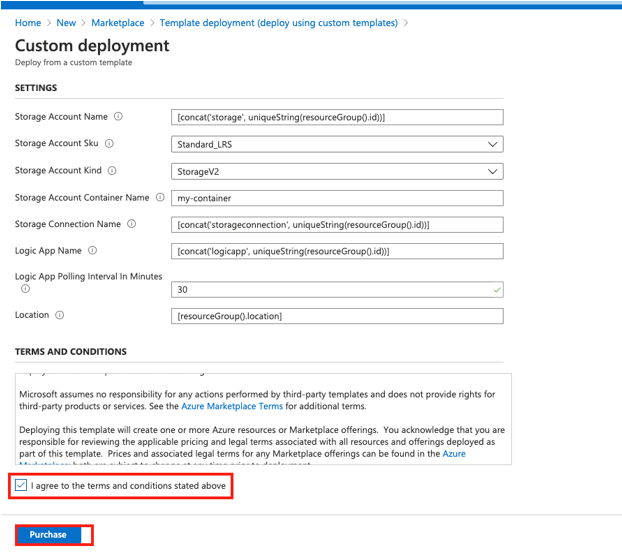Return to Template deployment breadcrumb
The height and width of the screenshot is (553, 622).
point(278,23)
